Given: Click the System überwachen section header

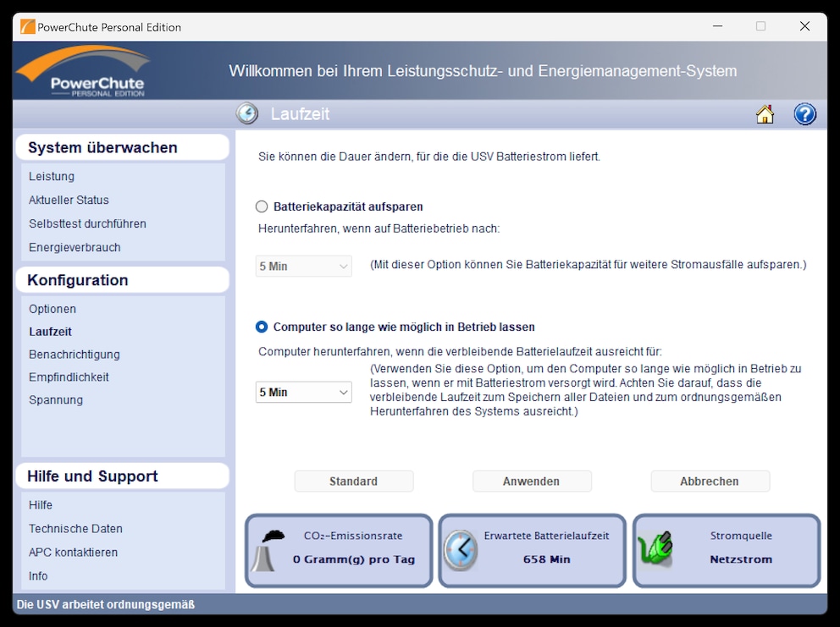Looking at the screenshot, I should pyautogui.click(x=123, y=147).
